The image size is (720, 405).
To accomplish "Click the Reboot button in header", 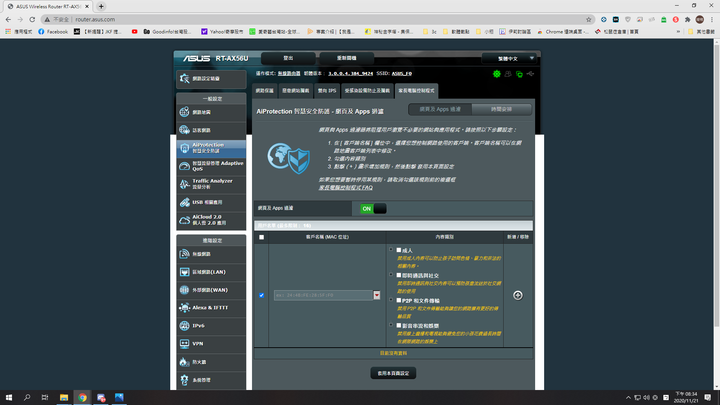I will [x=346, y=58].
